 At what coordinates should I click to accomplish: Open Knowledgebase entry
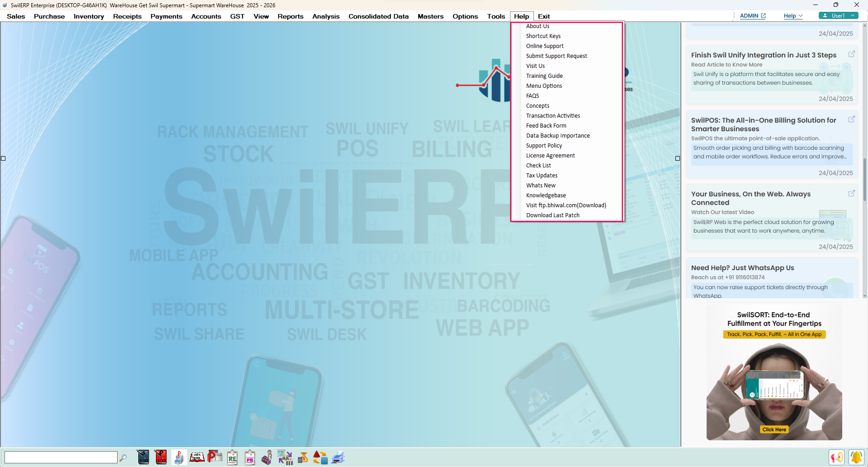546,195
